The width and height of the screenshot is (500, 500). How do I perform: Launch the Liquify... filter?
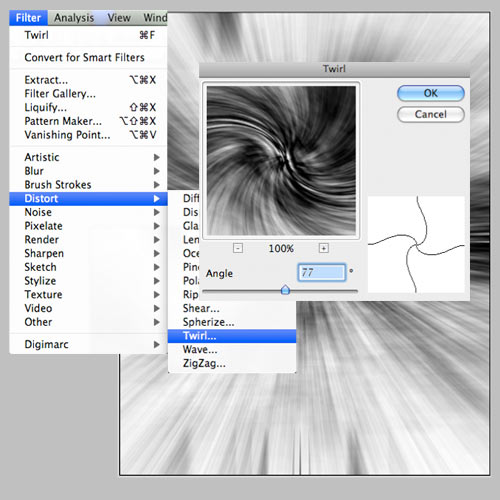[x=88, y=107]
